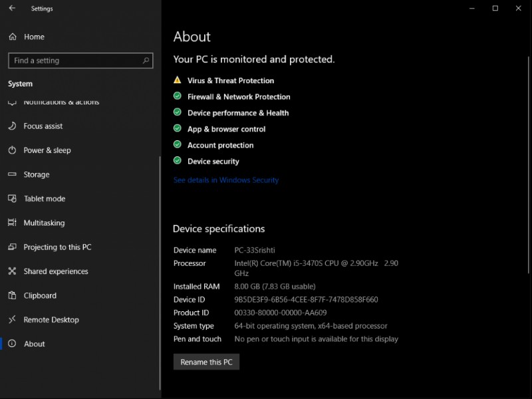Click the Device security checkmark icon
This screenshot has height=399, width=532.
pyautogui.click(x=177, y=160)
